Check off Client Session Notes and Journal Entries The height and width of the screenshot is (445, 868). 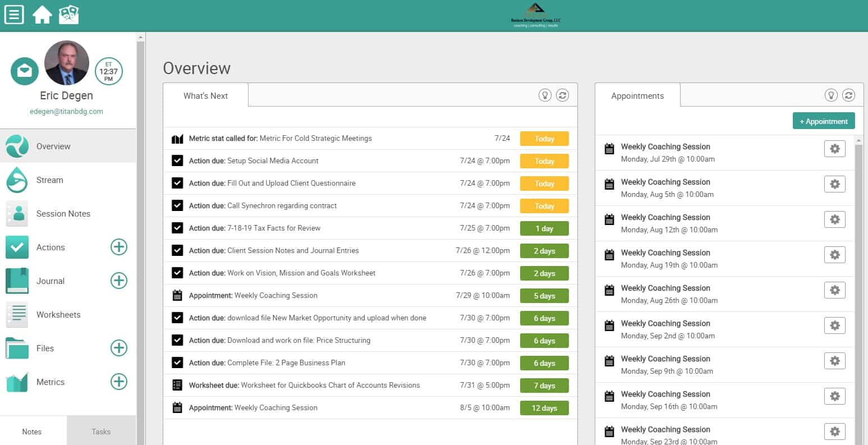[x=177, y=250]
